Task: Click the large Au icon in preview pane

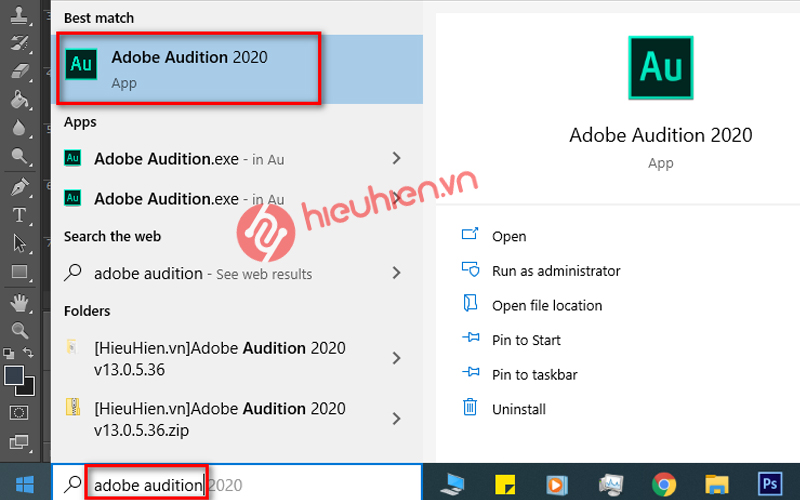Action: 661,67
